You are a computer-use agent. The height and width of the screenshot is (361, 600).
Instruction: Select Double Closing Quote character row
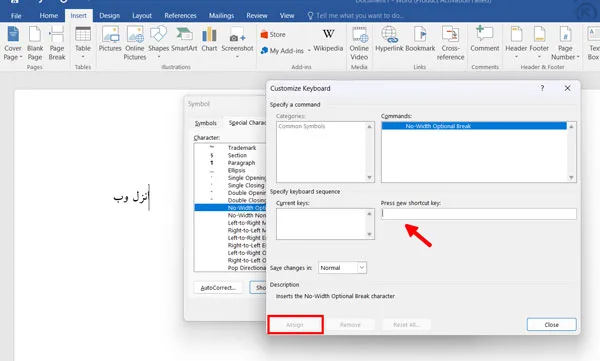[x=230, y=200]
